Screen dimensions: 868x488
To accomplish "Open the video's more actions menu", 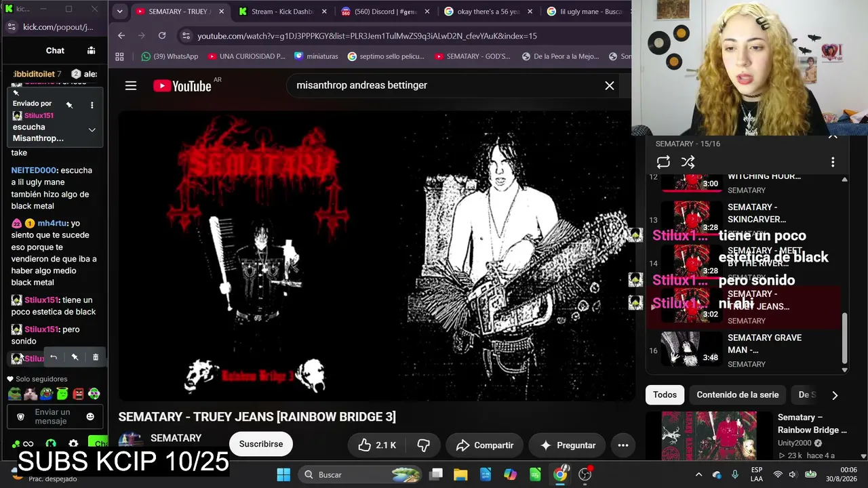I will (x=623, y=445).
